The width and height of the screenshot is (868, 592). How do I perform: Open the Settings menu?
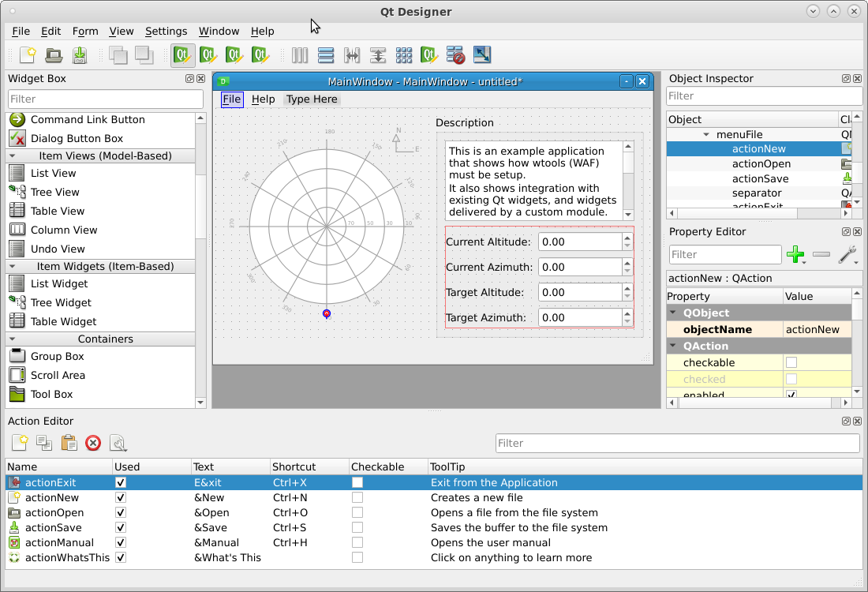point(166,31)
